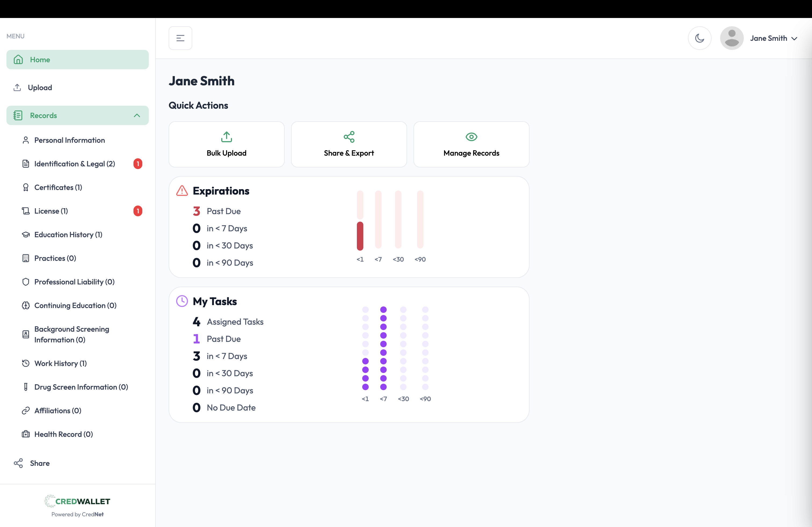Open Personal Information records

coord(69,140)
